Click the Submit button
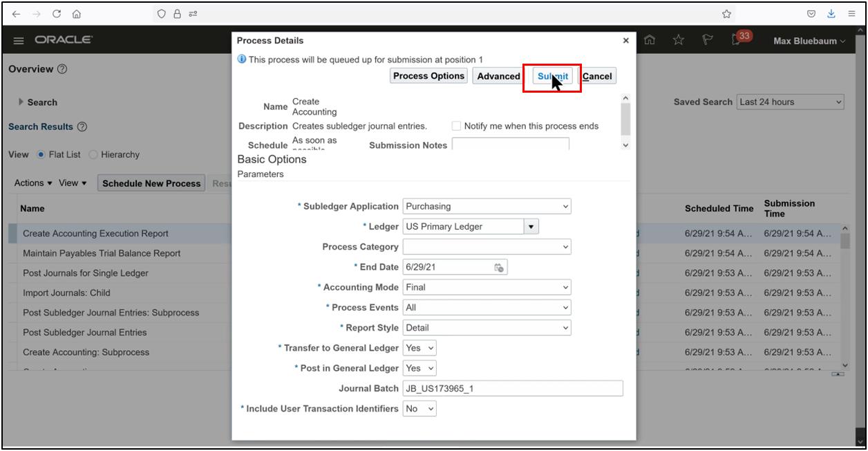This screenshot has height=451, width=868. pyautogui.click(x=551, y=76)
